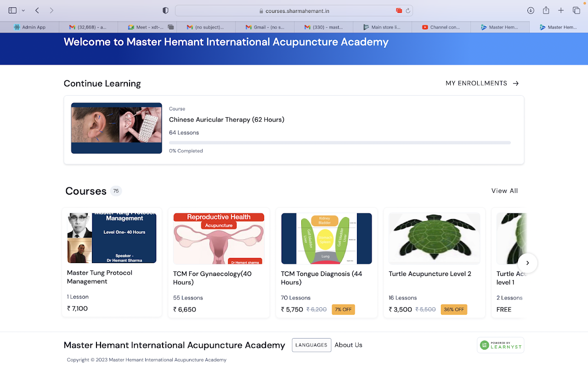Click Master Hemant International Acupuncture Academy footer title
Image resolution: width=588 pixels, height=368 pixels.
[x=175, y=345]
